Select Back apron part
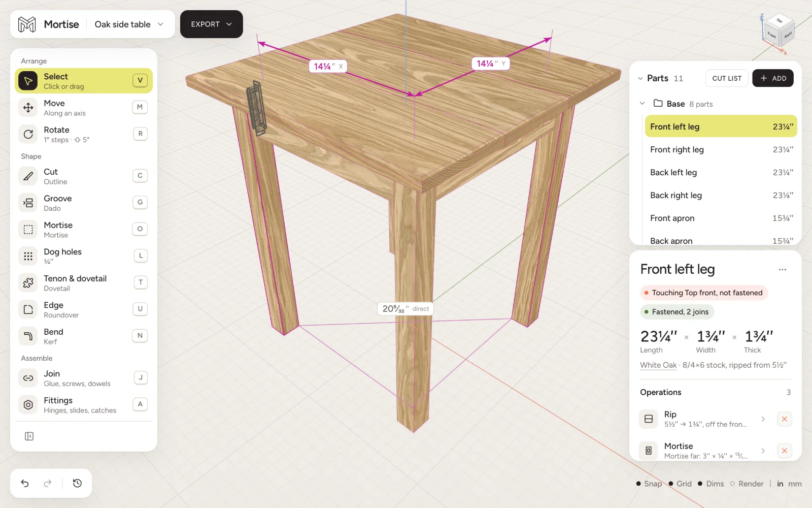The width and height of the screenshot is (812, 508). coord(721,240)
